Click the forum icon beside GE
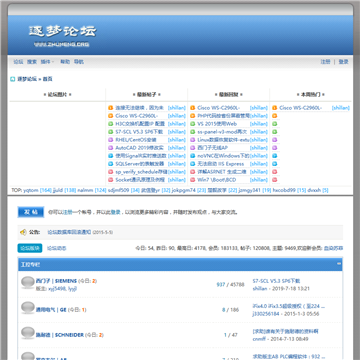360x360 pixels. [28, 308]
